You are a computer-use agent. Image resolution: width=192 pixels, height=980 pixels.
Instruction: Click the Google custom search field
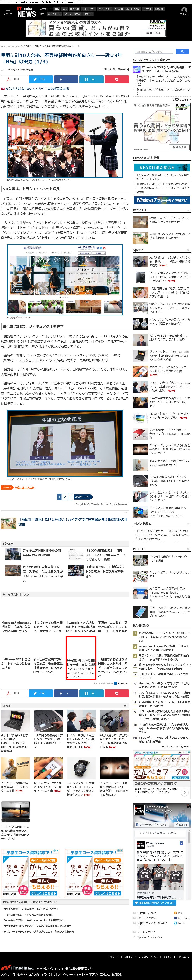click(x=154, y=51)
